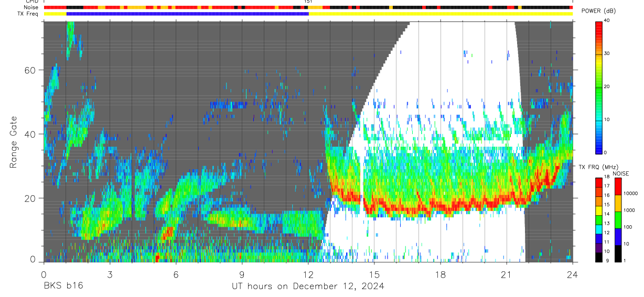
Task: Click the 16 label on the TX FRQ legend
Action: coord(607,195)
